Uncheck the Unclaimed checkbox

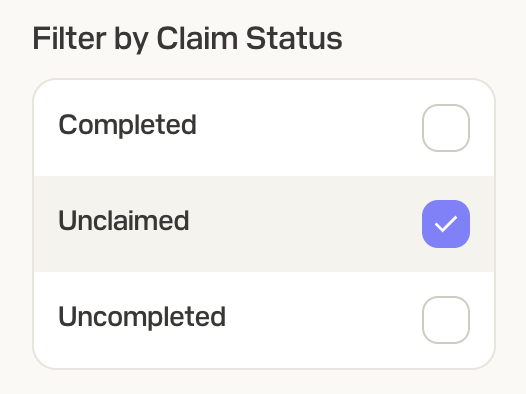point(446,224)
